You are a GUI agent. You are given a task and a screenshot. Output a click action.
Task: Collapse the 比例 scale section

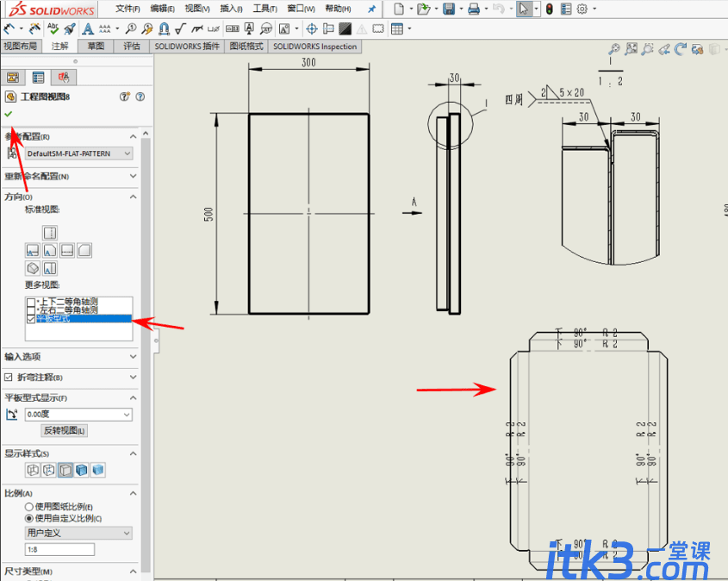pyautogui.click(x=134, y=493)
